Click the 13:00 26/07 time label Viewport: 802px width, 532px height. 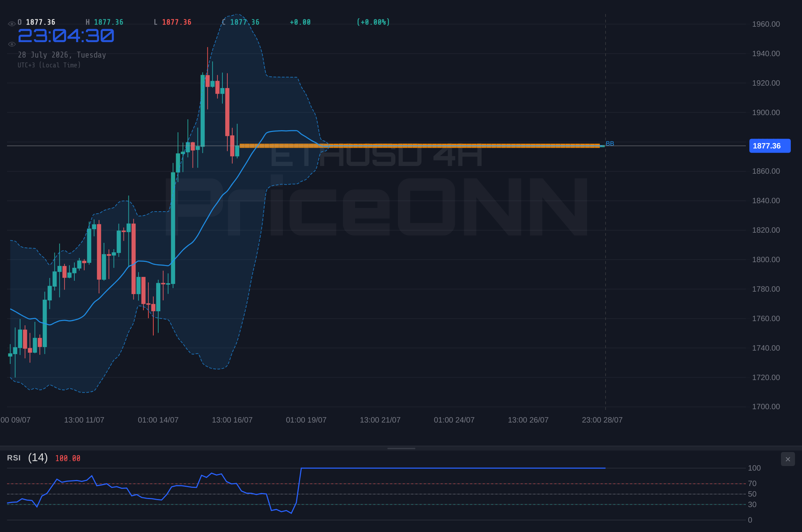click(x=528, y=420)
